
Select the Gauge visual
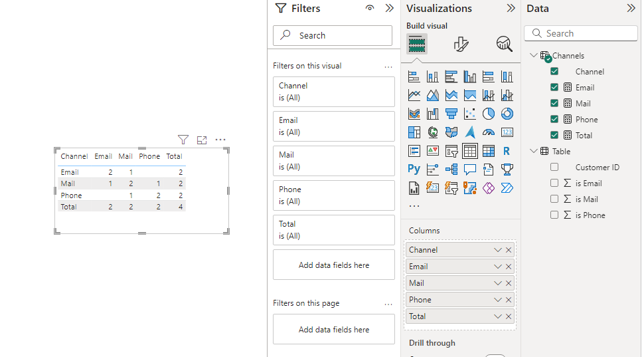(x=489, y=132)
